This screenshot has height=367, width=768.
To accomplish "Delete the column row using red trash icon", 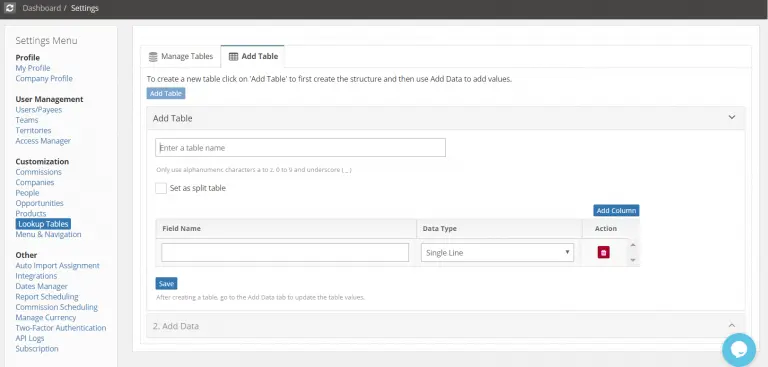I will tap(603, 252).
